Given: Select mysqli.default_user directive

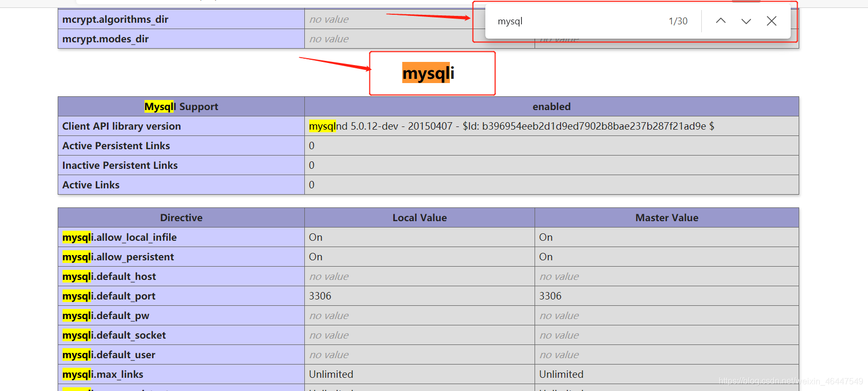Looking at the screenshot, I should pos(109,354).
